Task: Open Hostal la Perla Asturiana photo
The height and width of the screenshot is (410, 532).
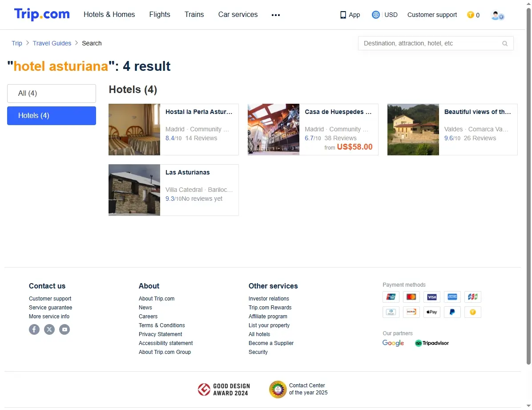Action: click(134, 130)
